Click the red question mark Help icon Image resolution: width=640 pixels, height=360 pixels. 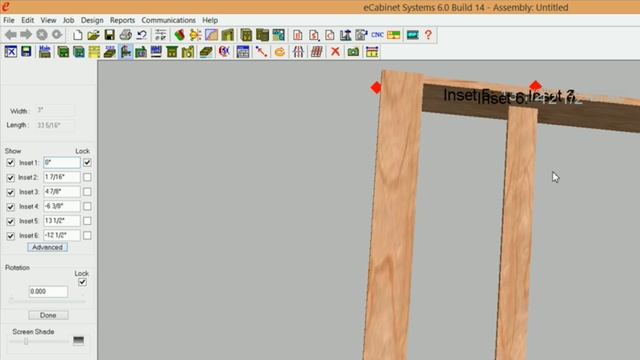(x=428, y=35)
